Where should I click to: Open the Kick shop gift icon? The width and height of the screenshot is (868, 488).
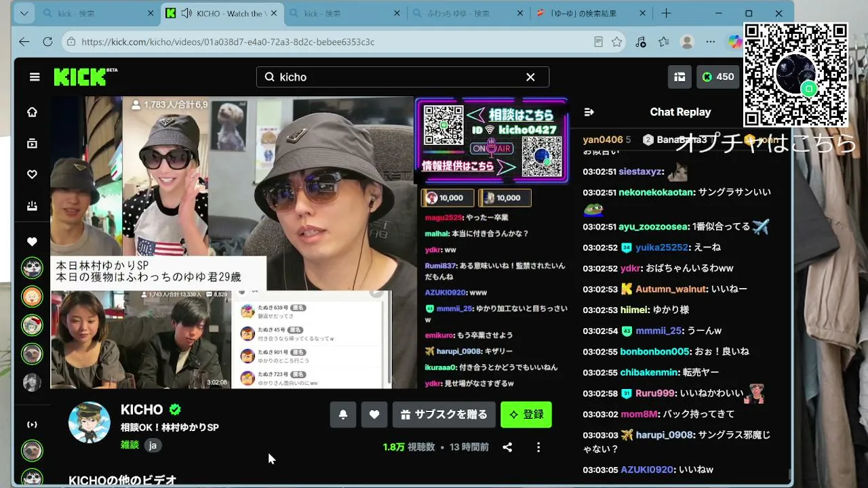[679, 77]
